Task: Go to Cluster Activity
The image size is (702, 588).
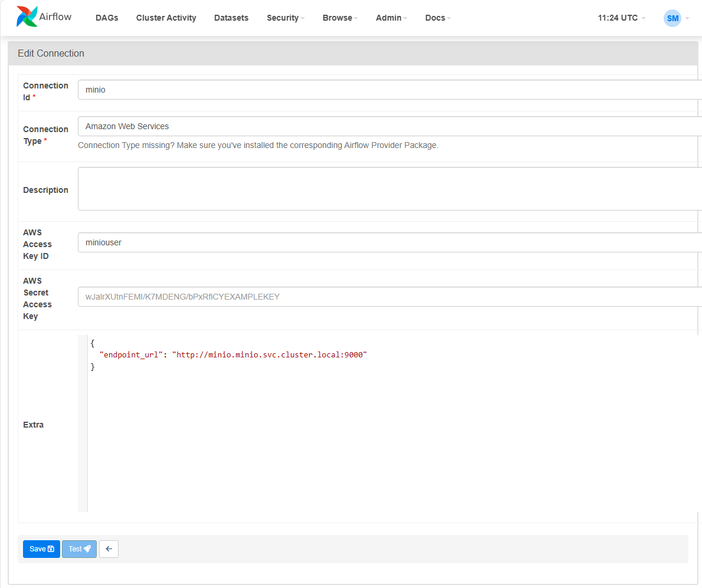Action: click(x=166, y=18)
